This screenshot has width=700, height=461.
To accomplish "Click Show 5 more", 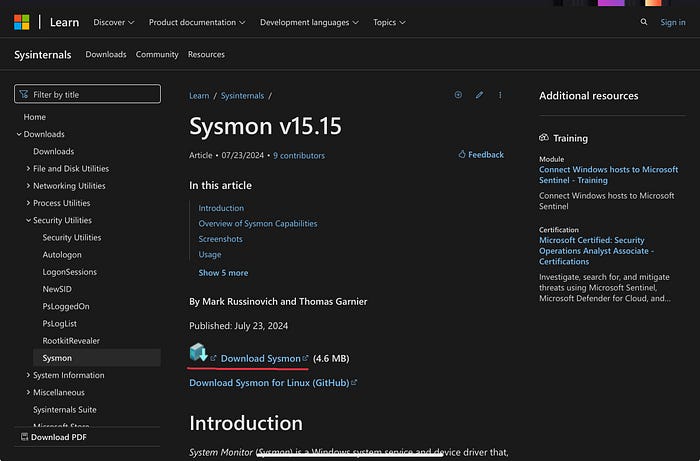I will [223, 273].
